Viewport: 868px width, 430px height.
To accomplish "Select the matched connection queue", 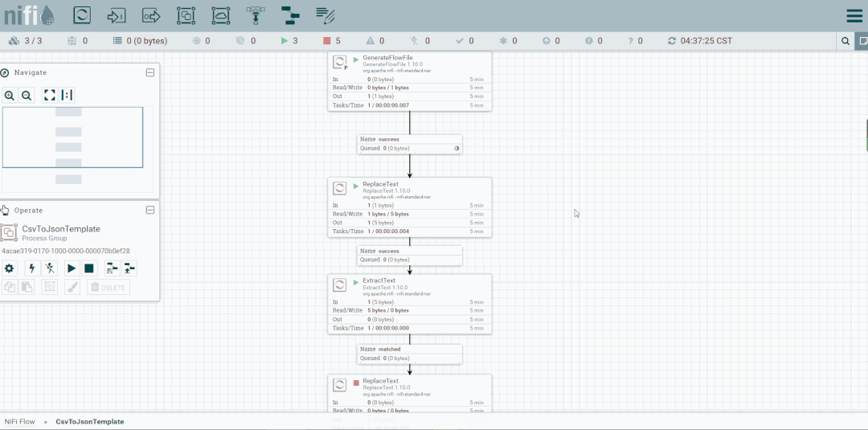I will (x=410, y=354).
